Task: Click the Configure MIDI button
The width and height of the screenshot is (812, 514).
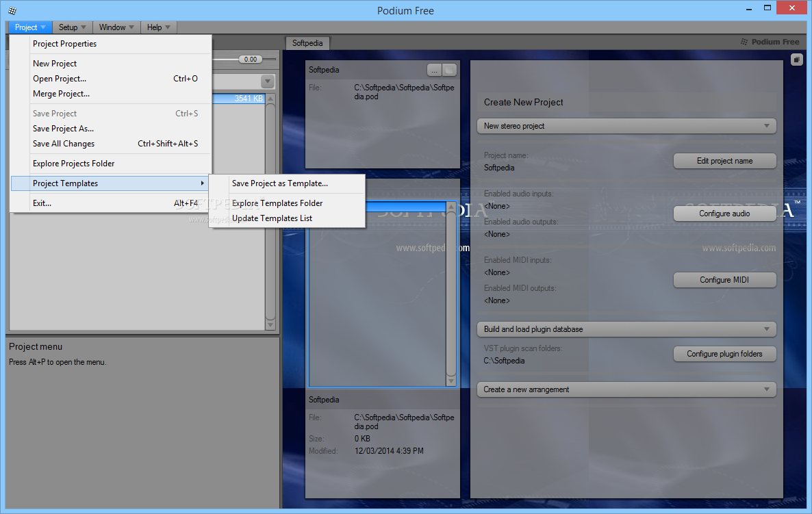Action: (x=724, y=279)
